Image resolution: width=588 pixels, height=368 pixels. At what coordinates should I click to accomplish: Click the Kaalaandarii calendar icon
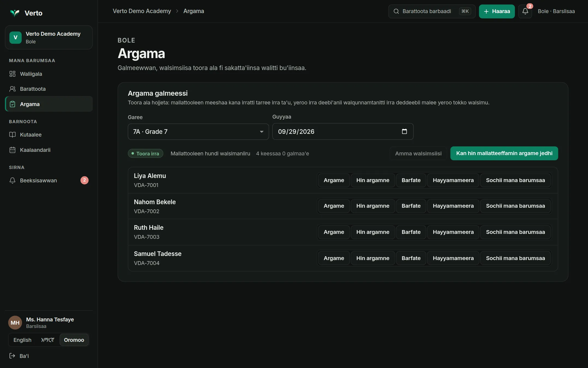point(13,150)
